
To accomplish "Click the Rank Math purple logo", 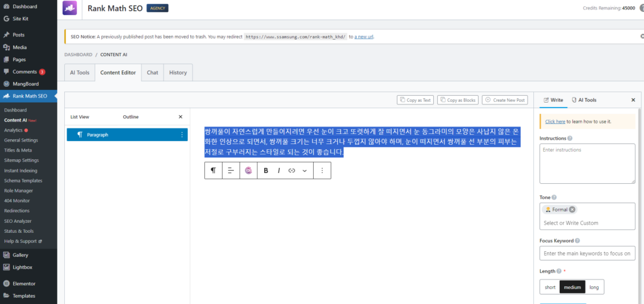I will (69, 8).
